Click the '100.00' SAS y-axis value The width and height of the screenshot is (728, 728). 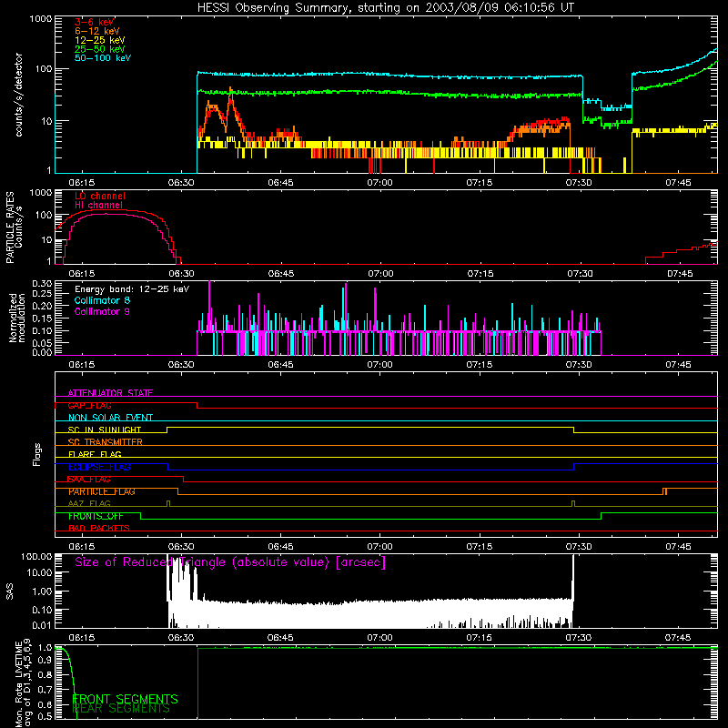point(36,556)
